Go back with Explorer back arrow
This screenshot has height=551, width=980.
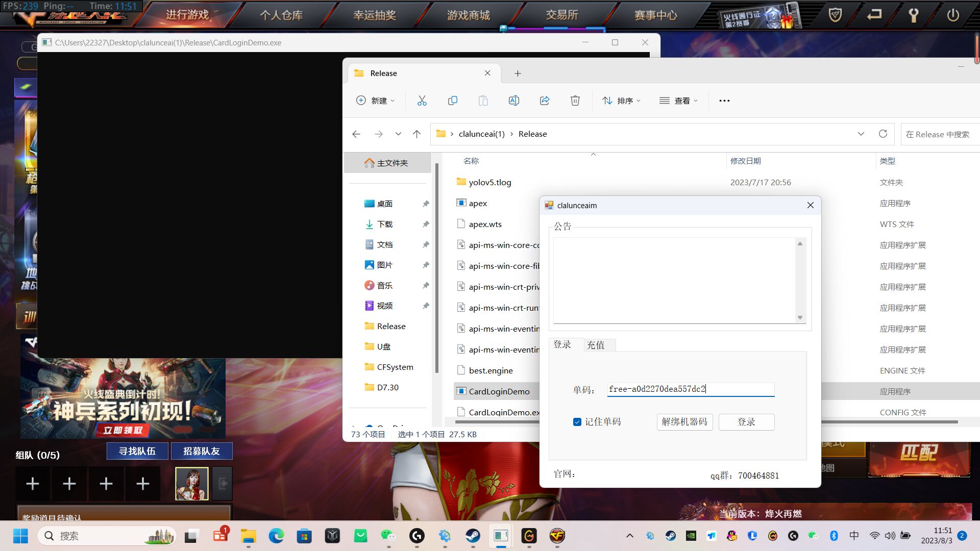[356, 134]
